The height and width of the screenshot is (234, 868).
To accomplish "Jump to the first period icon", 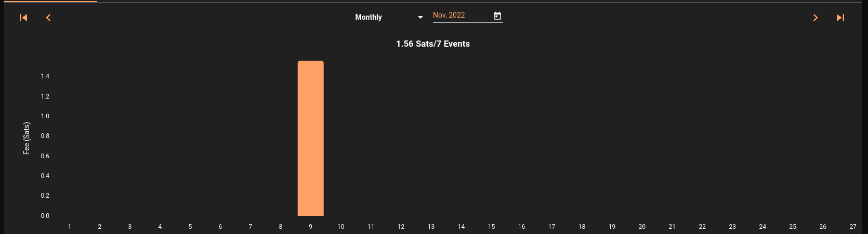I will click(x=23, y=18).
